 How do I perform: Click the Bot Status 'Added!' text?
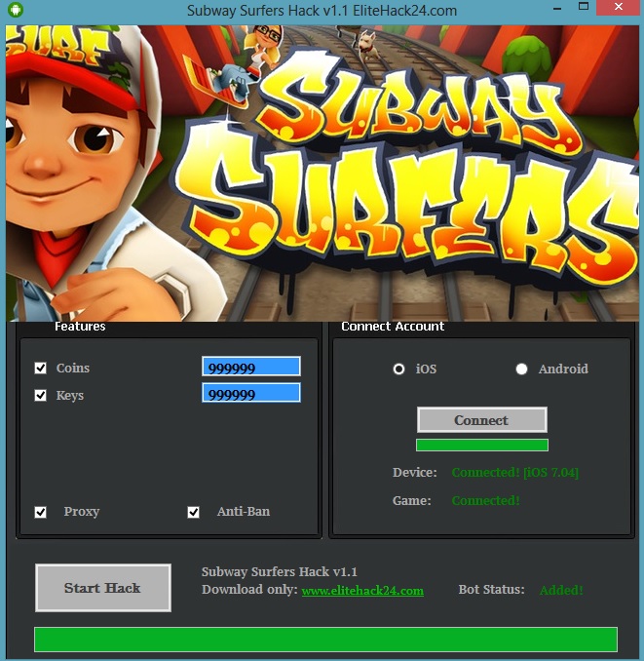[561, 590]
